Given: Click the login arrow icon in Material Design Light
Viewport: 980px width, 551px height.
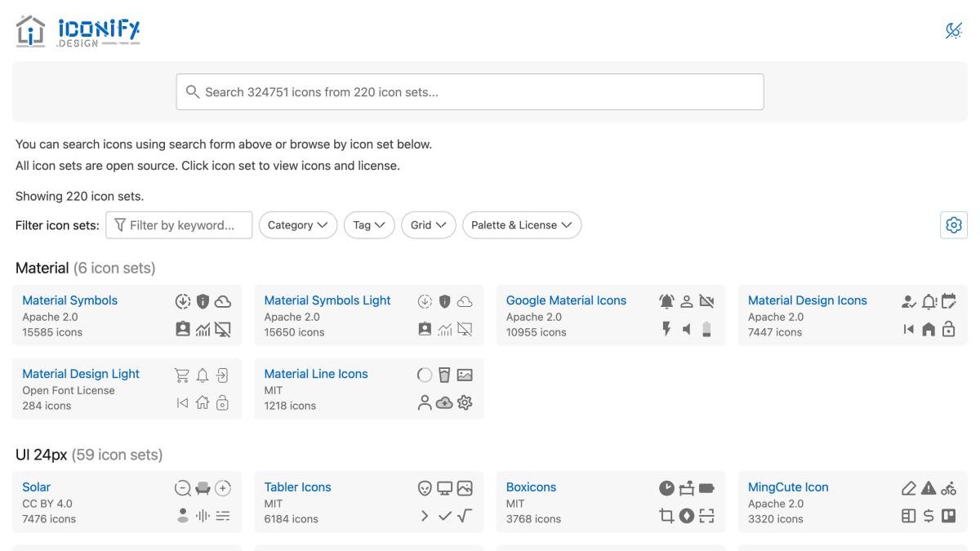Looking at the screenshot, I should click(x=223, y=375).
